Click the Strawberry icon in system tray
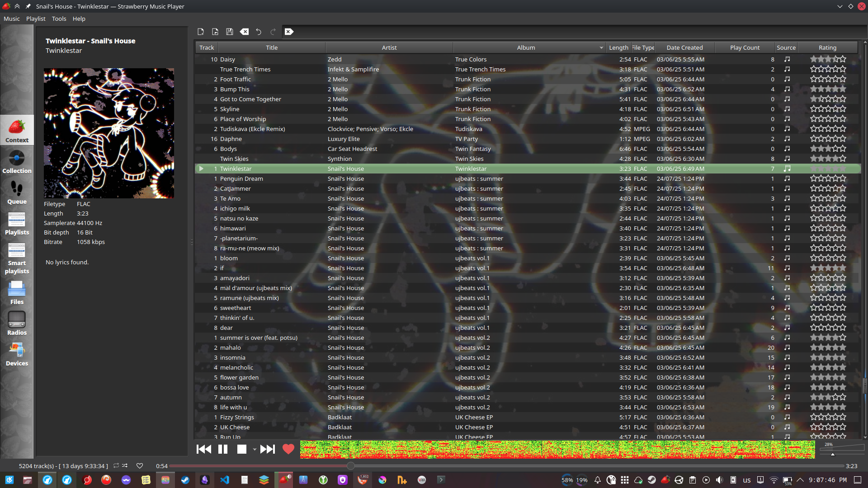 coord(665,480)
